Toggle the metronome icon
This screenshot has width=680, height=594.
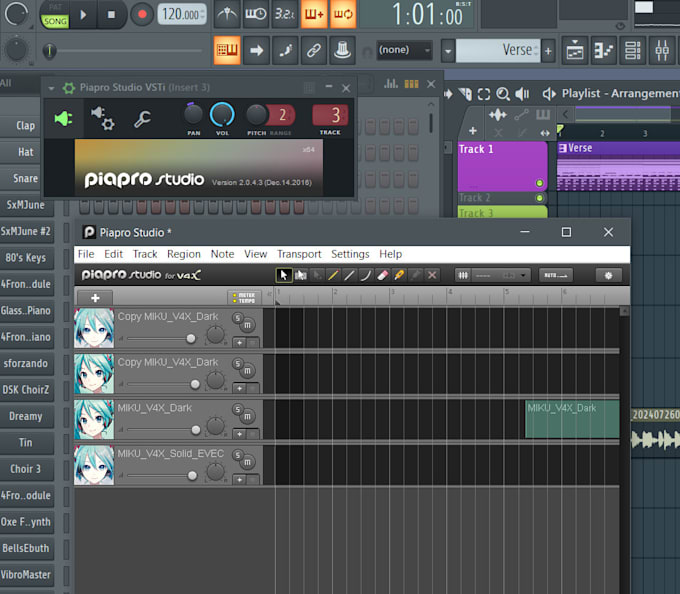coord(227,14)
